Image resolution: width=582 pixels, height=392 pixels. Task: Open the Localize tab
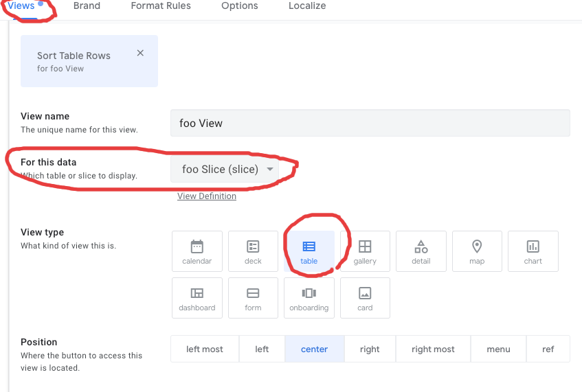click(307, 6)
